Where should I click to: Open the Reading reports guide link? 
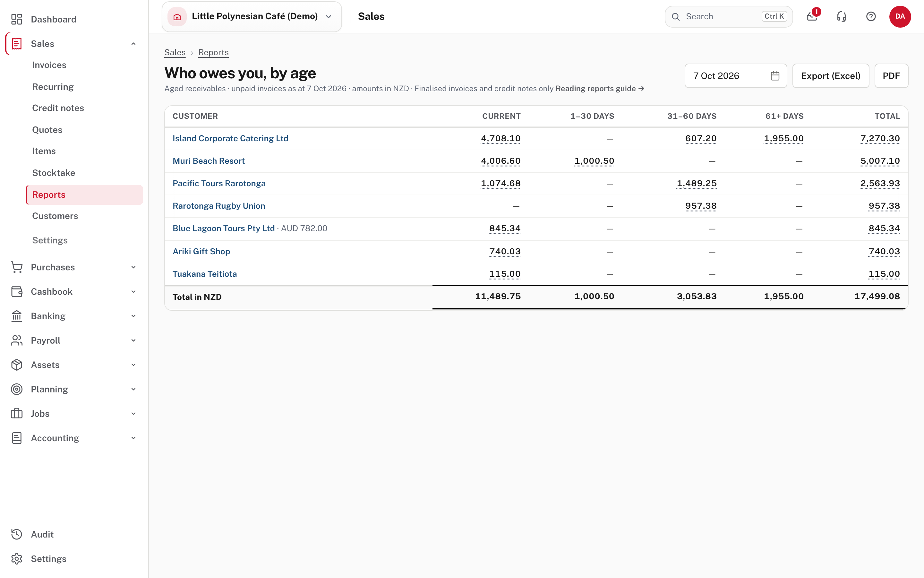coord(600,88)
